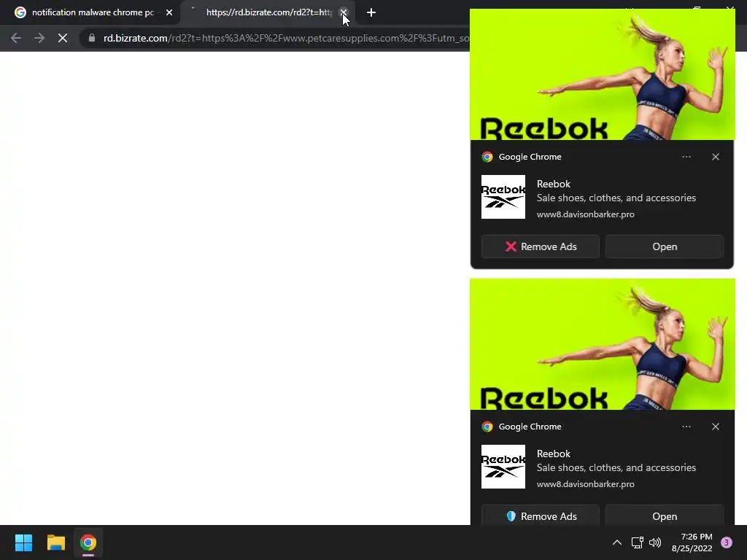Click the top Reebok banner image
The height and width of the screenshot is (560, 747).
(x=602, y=74)
